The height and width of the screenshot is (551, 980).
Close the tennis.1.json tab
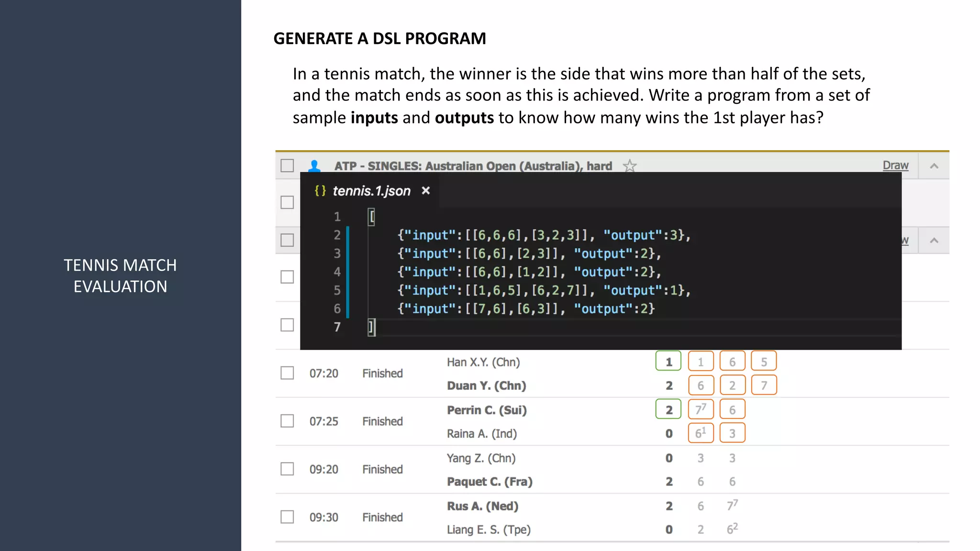[425, 191]
